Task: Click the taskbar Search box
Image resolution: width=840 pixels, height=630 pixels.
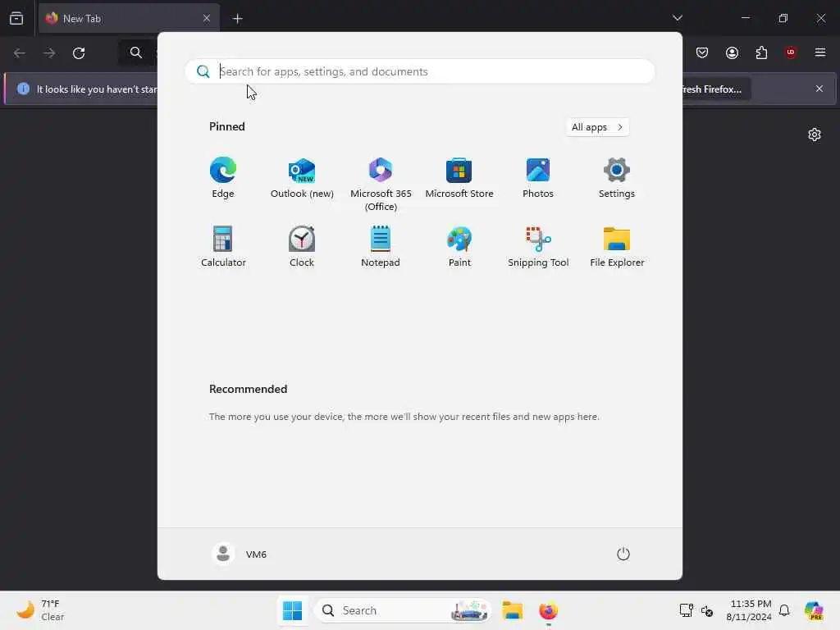Action: [x=402, y=610]
